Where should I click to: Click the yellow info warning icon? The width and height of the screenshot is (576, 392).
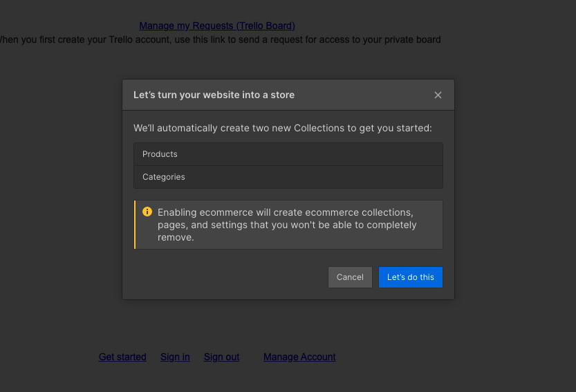pyautogui.click(x=147, y=212)
